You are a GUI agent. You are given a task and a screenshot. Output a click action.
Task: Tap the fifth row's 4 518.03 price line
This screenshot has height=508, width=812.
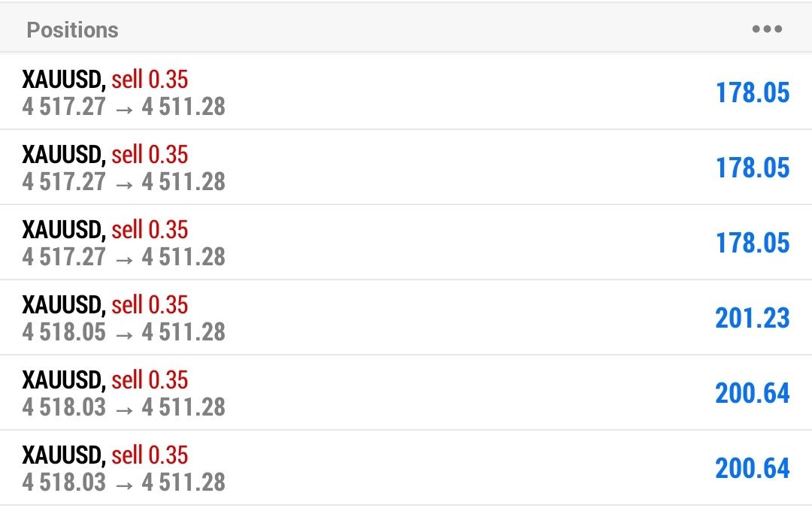click(124, 407)
